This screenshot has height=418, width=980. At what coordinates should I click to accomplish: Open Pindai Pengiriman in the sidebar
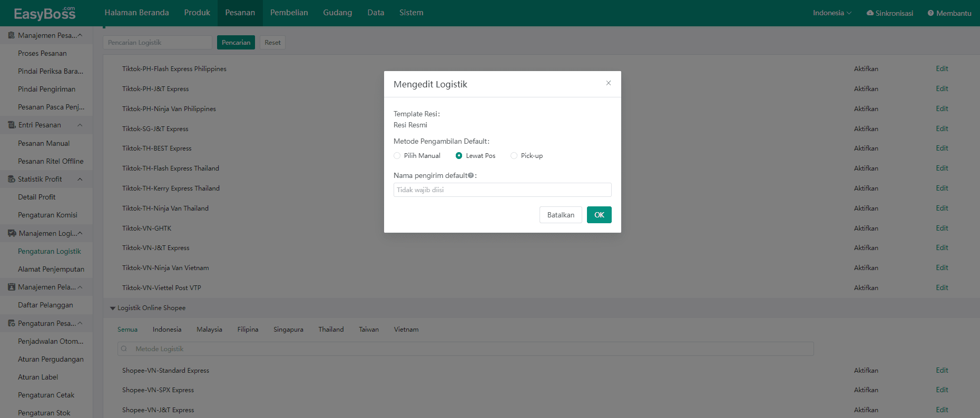(46, 89)
